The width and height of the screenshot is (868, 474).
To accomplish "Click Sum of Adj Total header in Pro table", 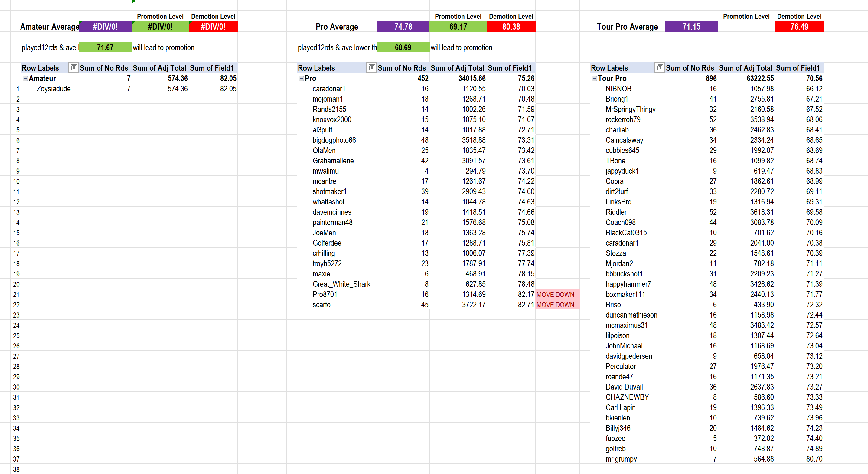I will click(x=457, y=68).
